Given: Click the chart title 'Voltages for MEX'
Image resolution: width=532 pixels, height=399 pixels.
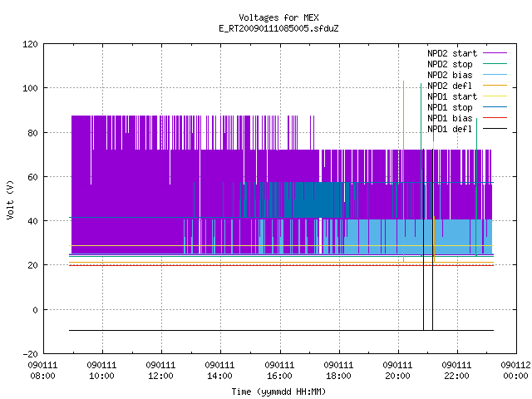Looking at the screenshot, I should click(278, 17).
